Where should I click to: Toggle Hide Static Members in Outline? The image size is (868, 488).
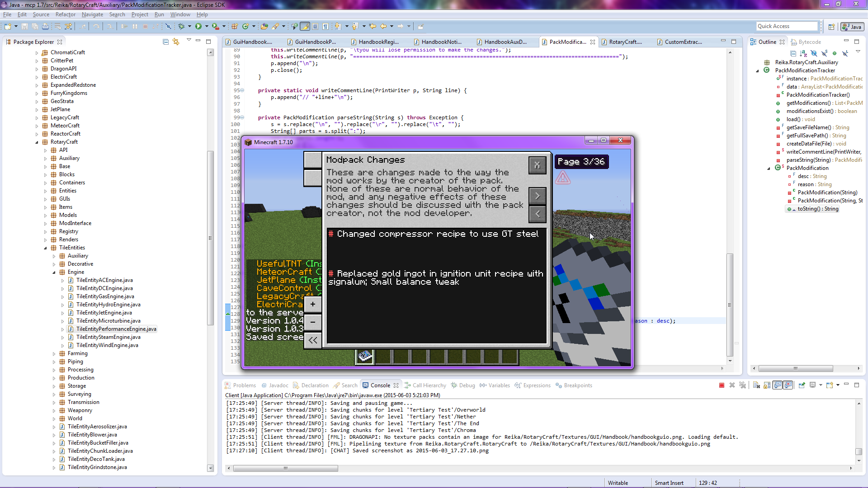pyautogui.click(x=824, y=53)
